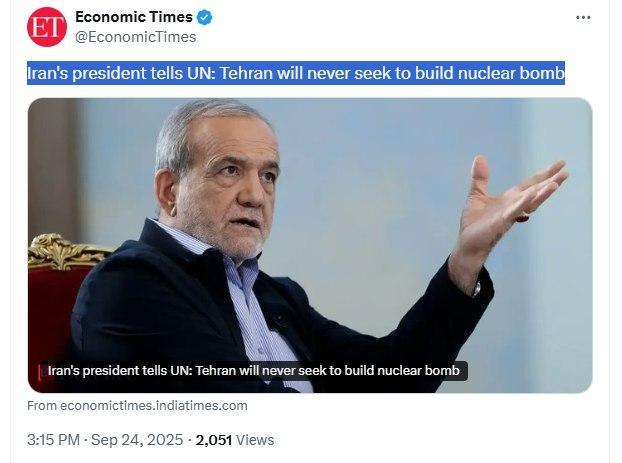Open the article card photo
Viewport: 622px width, 463px height.
tap(310, 240)
